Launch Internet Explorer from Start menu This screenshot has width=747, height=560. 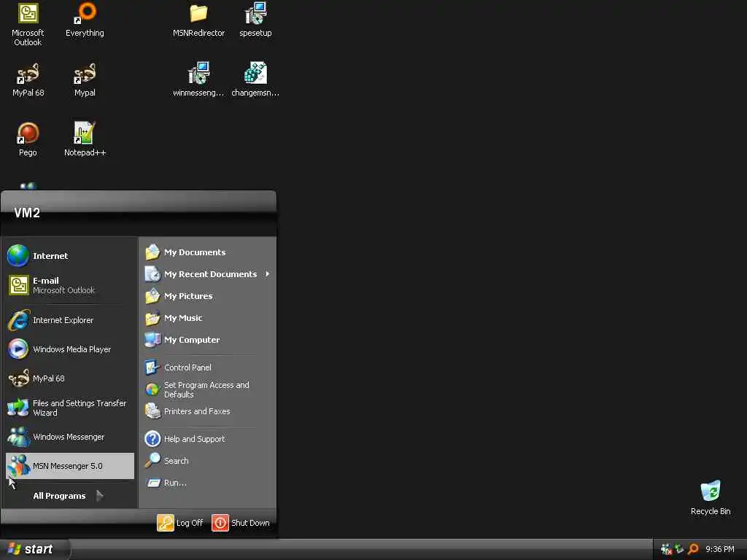[x=69, y=321]
